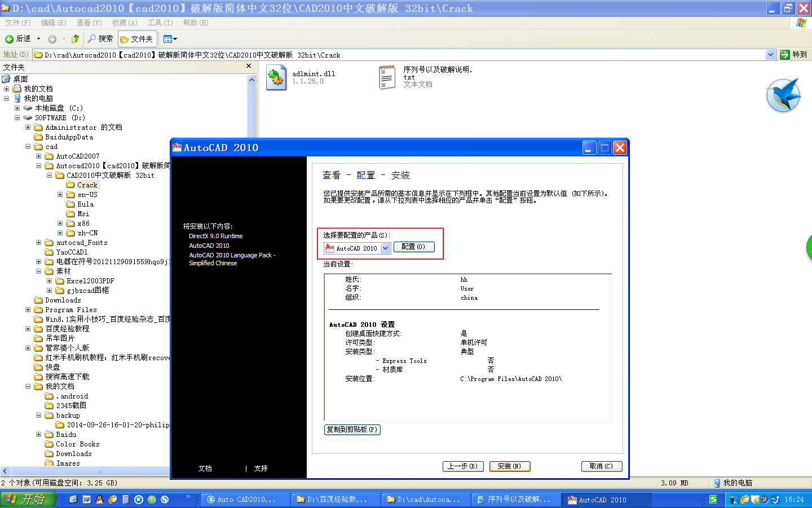812x508 pixels.
Task: Select the Msi folder in tree
Action: coord(83,214)
